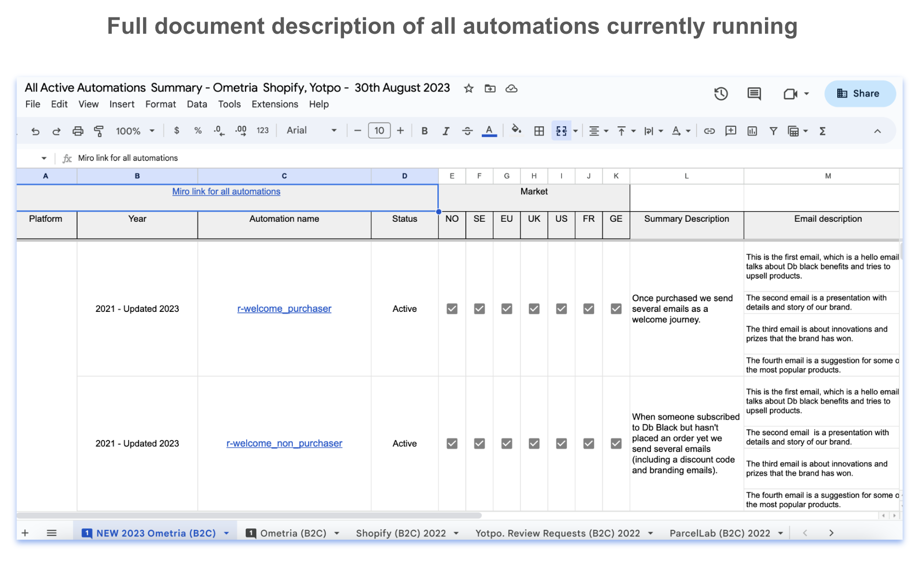Toggle US checkbox for r-welcome_non_purchaser

(561, 443)
